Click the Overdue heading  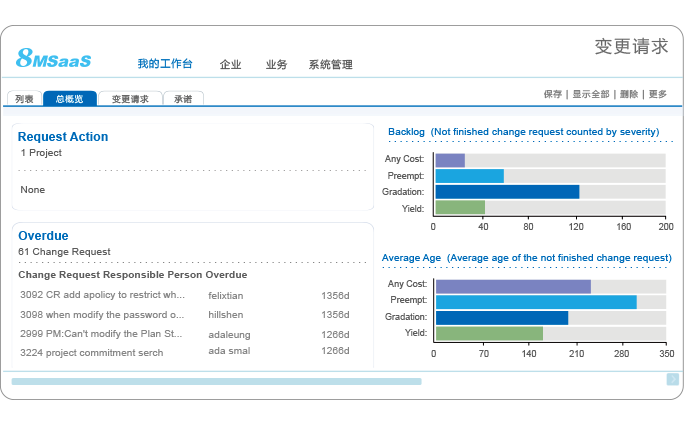(x=43, y=236)
